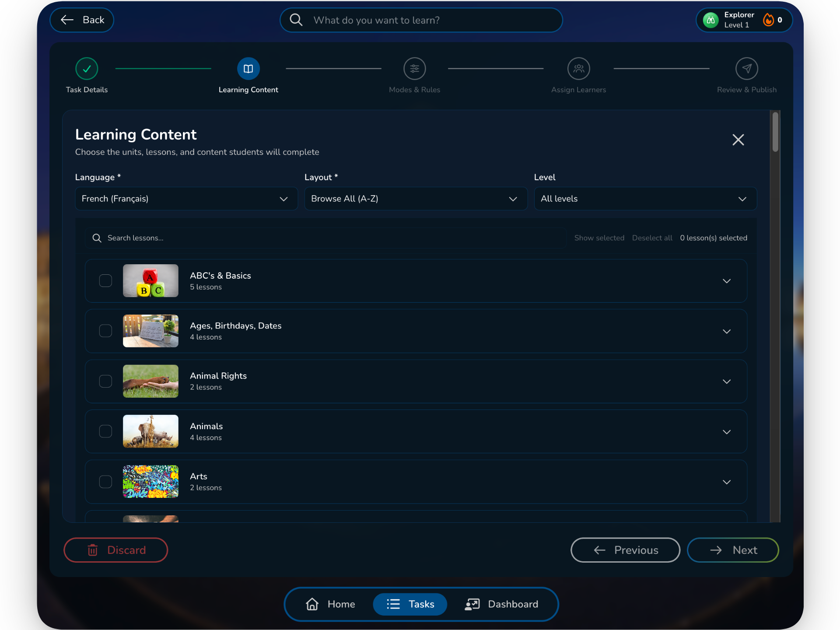Click the left arrow icon on Previous
This screenshot has width=840, height=630.
[x=599, y=550]
